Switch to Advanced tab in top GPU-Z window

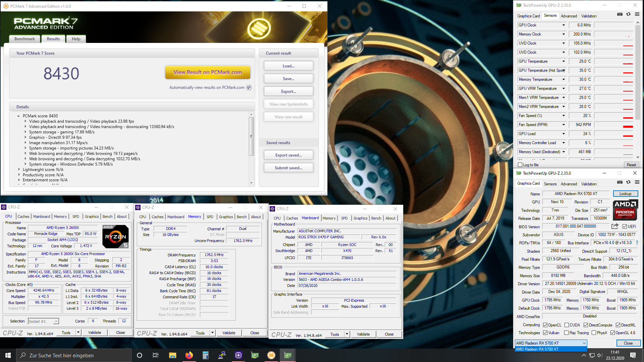pyautogui.click(x=569, y=16)
